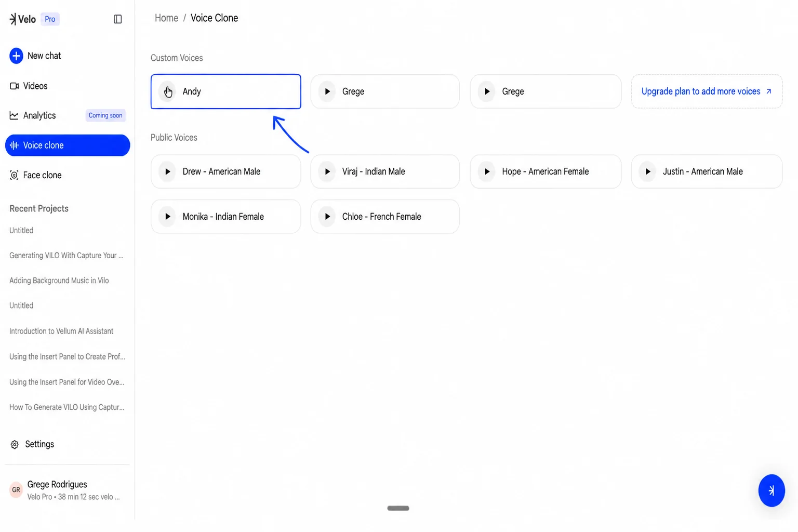The width and height of the screenshot is (798, 532).
Task: Click Upgrade plan to add more voices
Action: pyautogui.click(x=707, y=91)
